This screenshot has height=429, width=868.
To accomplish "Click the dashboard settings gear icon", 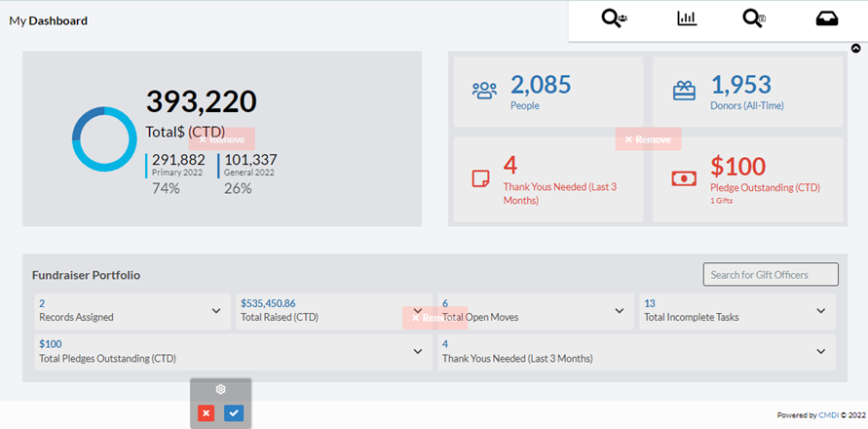I will [221, 389].
